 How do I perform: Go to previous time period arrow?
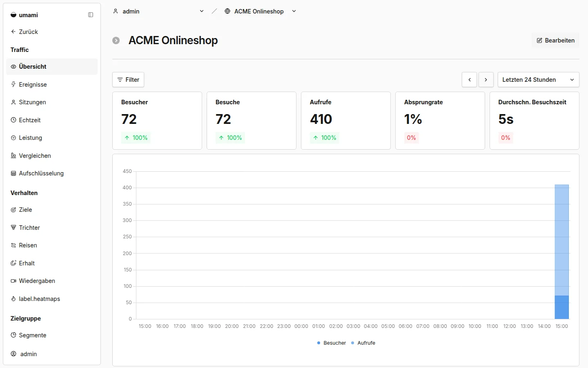(x=469, y=80)
